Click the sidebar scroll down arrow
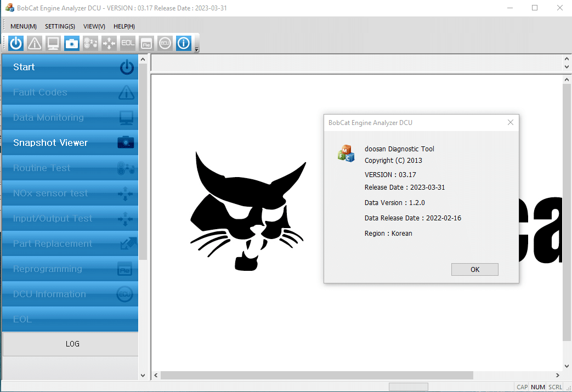Screen dimensions: 572x392 click(x=143, y=376)
